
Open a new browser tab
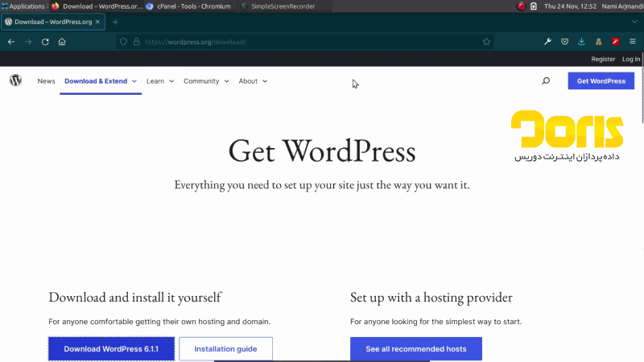point(115,23)
